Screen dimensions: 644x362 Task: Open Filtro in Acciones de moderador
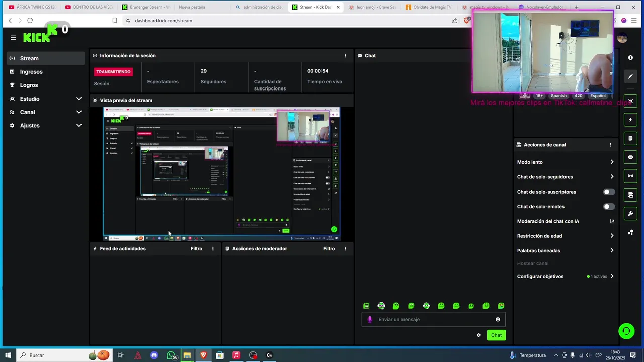coord(329,249)
